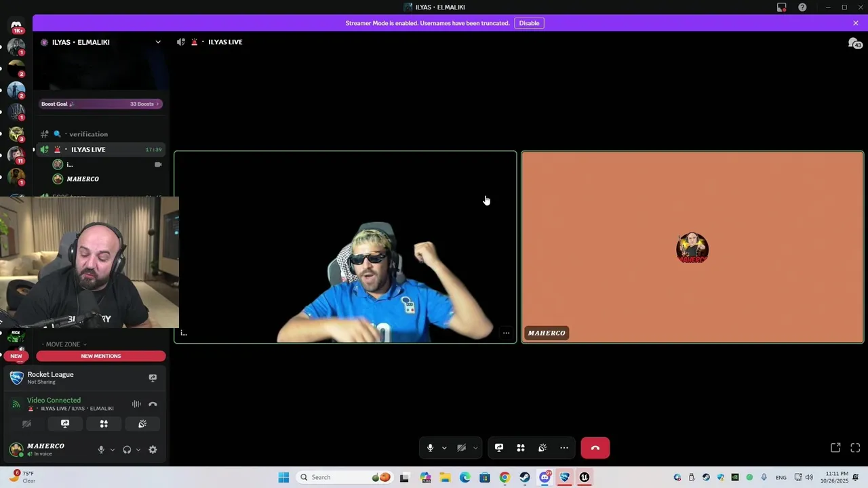Dismiss the Streamer Mode banner
This screenshot has height=488, width=868.
pos(856,23)
